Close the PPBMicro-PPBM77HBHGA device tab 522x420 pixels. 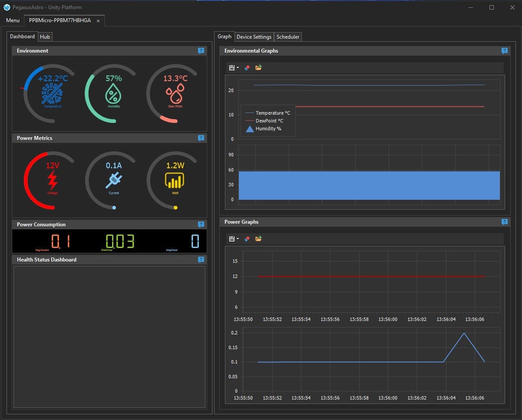[x=98, y=21]
